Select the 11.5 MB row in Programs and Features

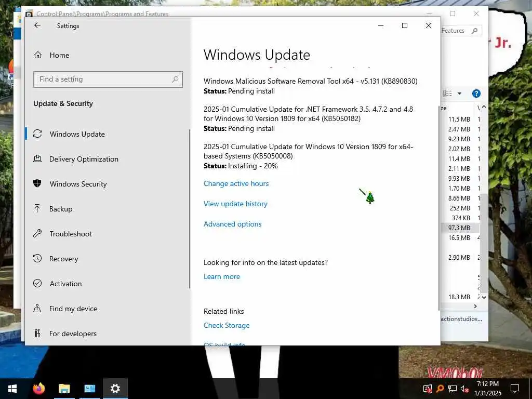click(461, 119)
